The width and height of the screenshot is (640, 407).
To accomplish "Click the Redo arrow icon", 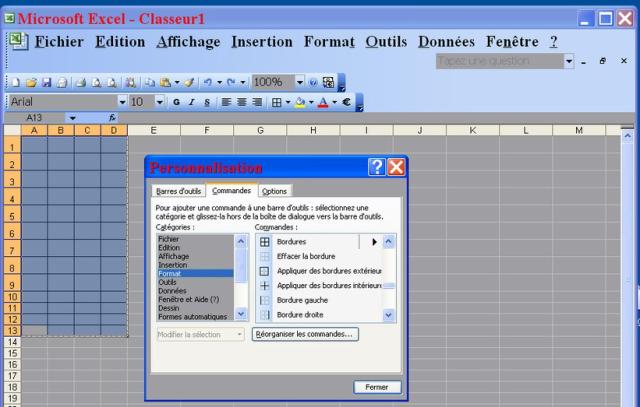I will (x=231, y=82).
